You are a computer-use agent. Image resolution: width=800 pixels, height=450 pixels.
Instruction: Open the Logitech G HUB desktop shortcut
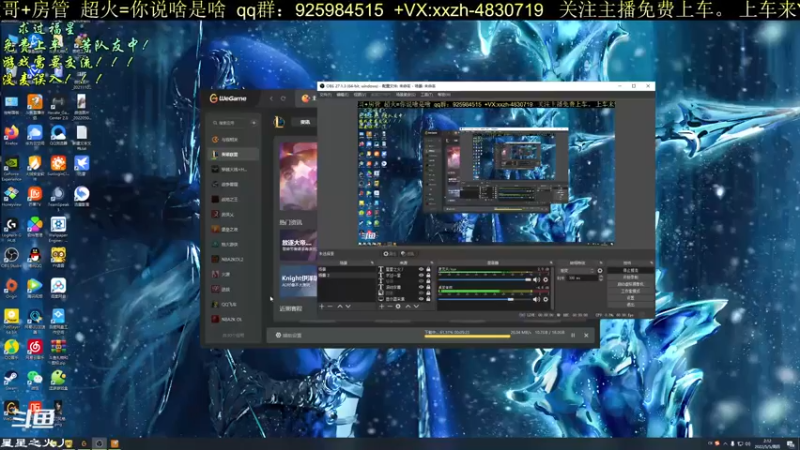11,227
